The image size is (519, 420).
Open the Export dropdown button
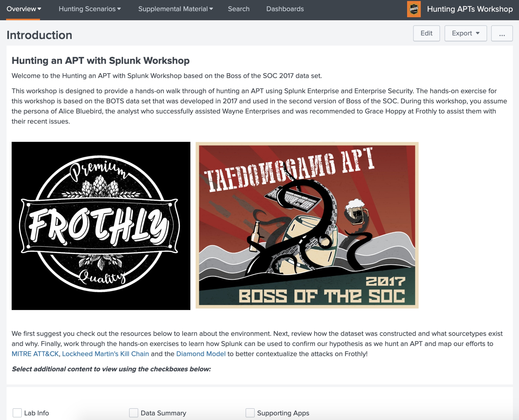click(x=466, y=33)
